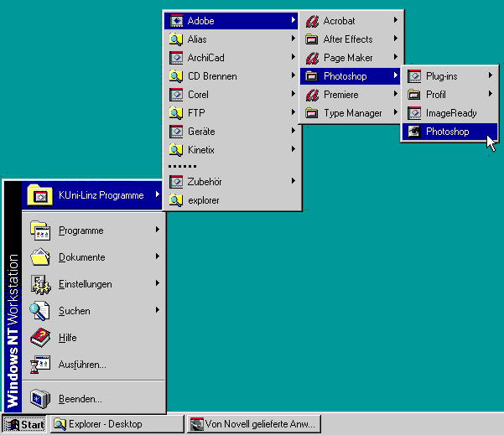Viewport: 504px width, 435px height.
Task: Select the After Effects menu entry
Action: (351, 39)
